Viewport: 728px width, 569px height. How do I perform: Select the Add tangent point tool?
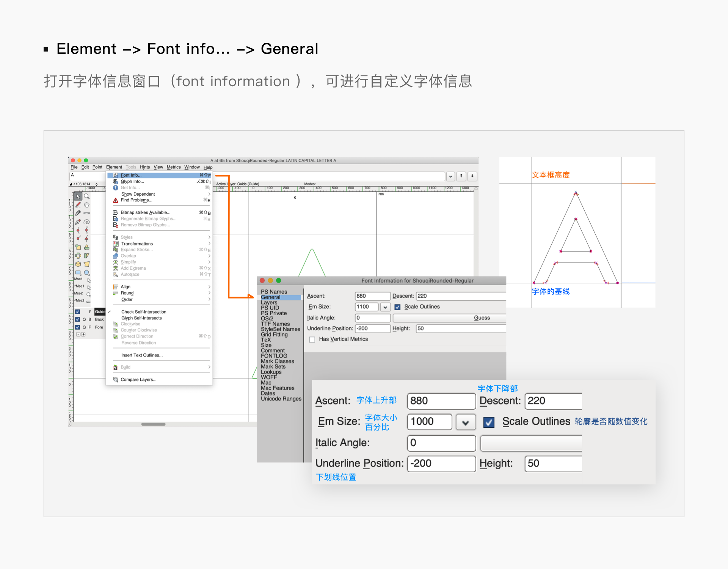pos(87,239)
